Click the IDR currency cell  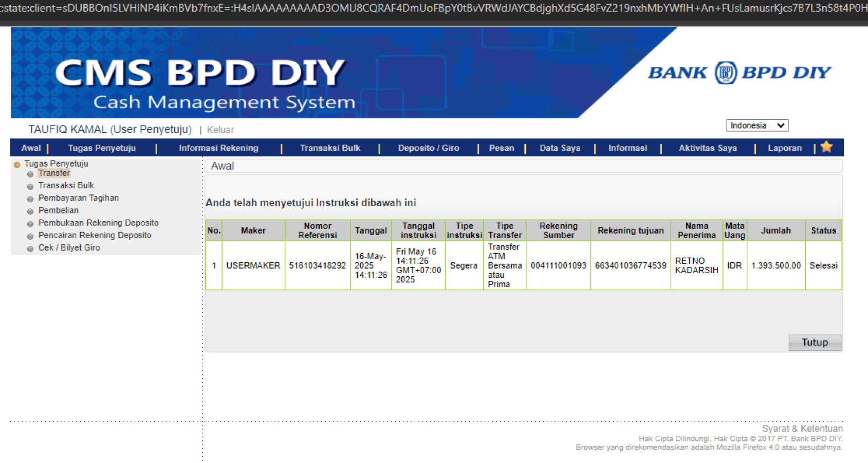pyautogui.click(x=734, y=265)
